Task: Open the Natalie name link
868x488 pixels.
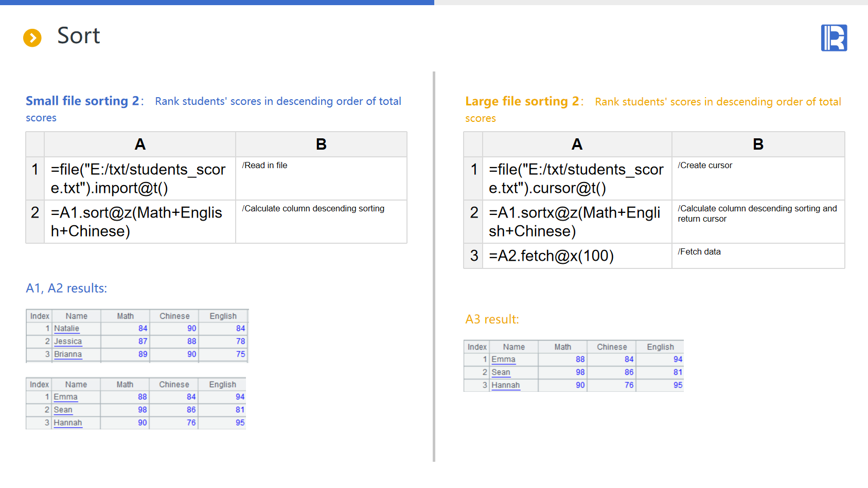Action: coord(66,329)
